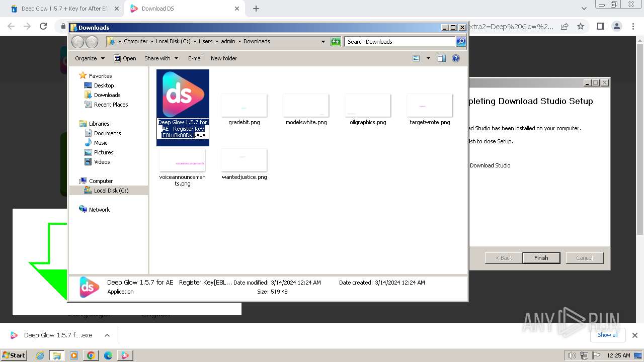
Task: Click browser reload button
Action: (43, 26)
